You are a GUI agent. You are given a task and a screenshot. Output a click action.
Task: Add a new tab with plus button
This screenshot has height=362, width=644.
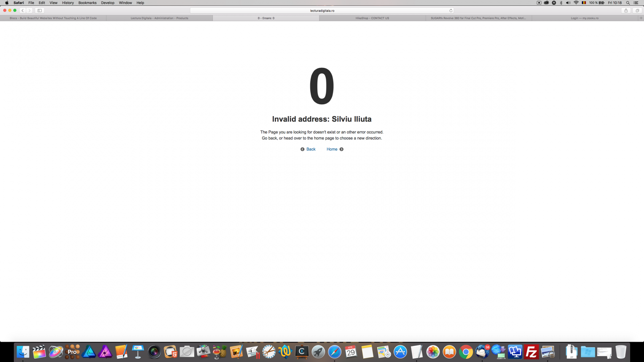(x=641, y=18)
